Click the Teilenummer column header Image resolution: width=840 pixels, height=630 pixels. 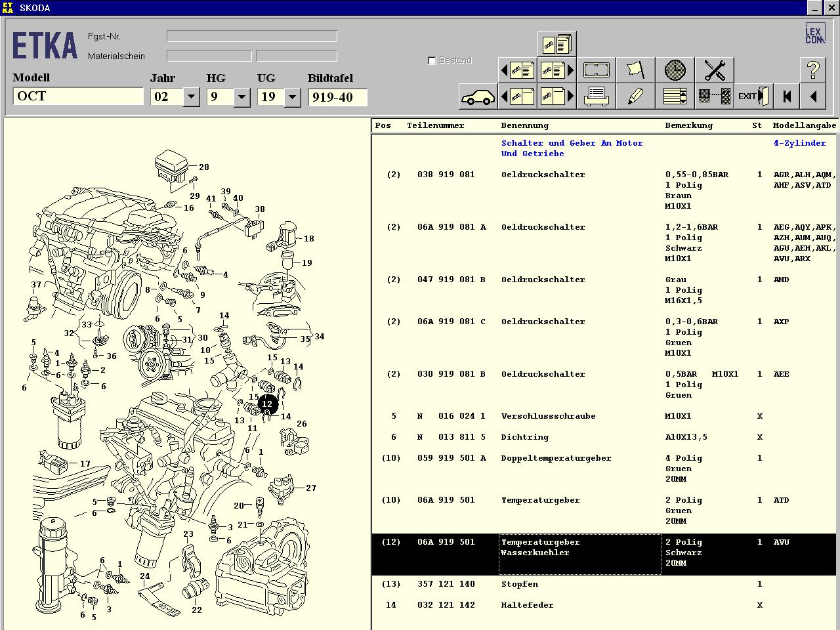tap(435, 125)
